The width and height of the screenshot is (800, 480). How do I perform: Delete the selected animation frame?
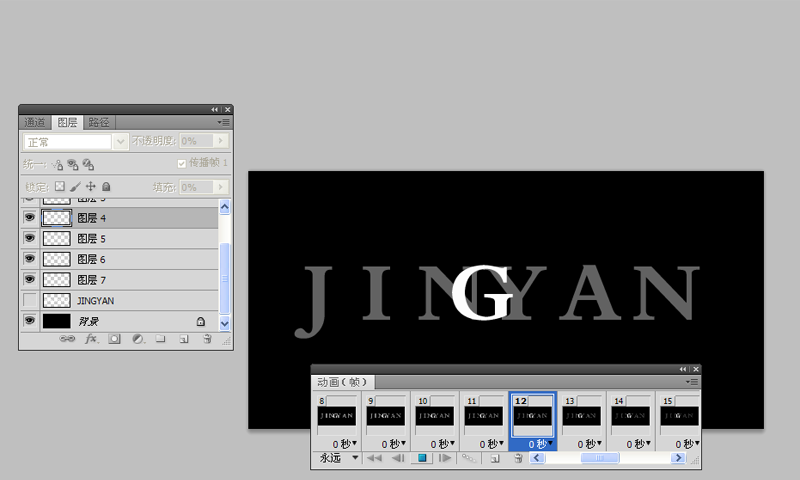518,458
